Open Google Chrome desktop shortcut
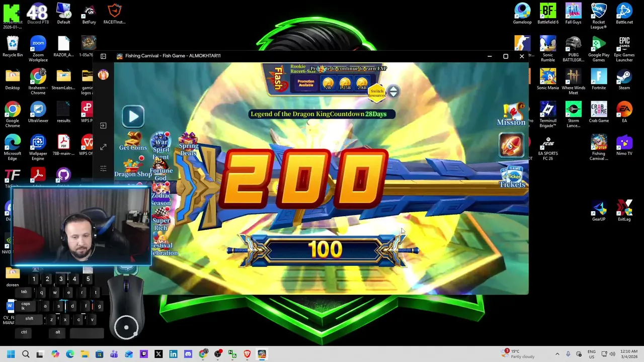Image resolution: width=644 pixels, height=362 pixels. (x=13, y=115)
